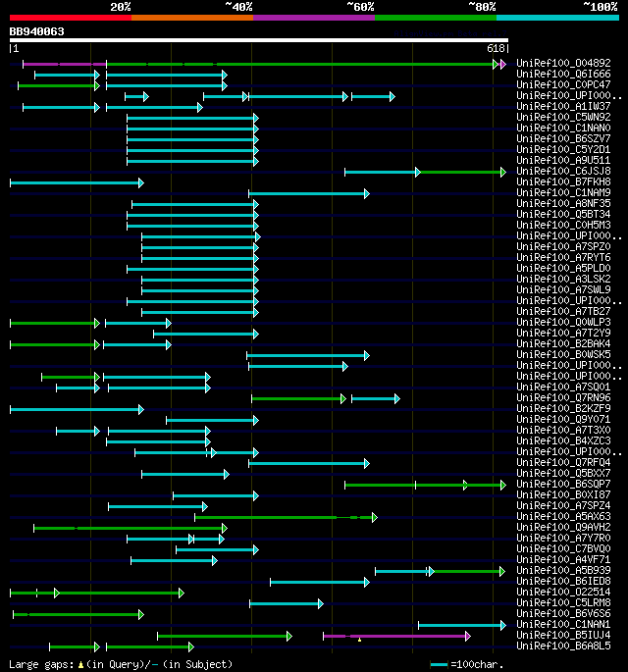Viewport: 628px width, 672px height.
Task: Select the UniRef100_B5IUJ4 hit
Action: pos(563,635)
